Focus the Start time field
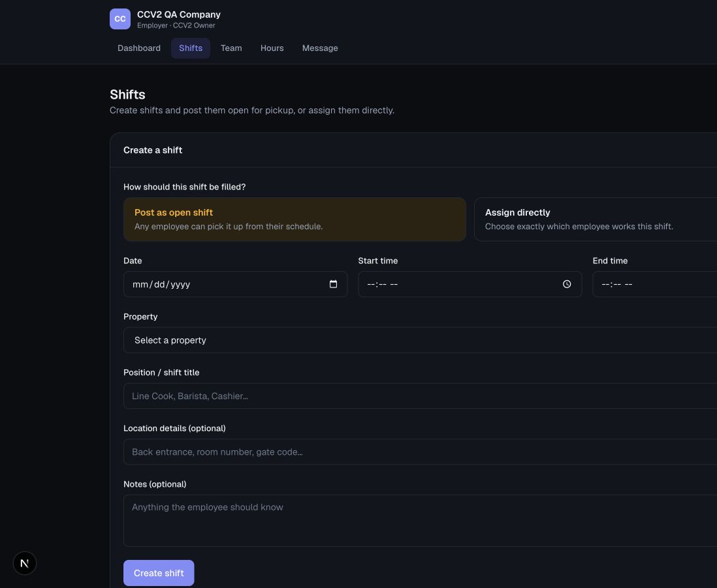Viewport: 717px width, 588px height. coord(470,284)
